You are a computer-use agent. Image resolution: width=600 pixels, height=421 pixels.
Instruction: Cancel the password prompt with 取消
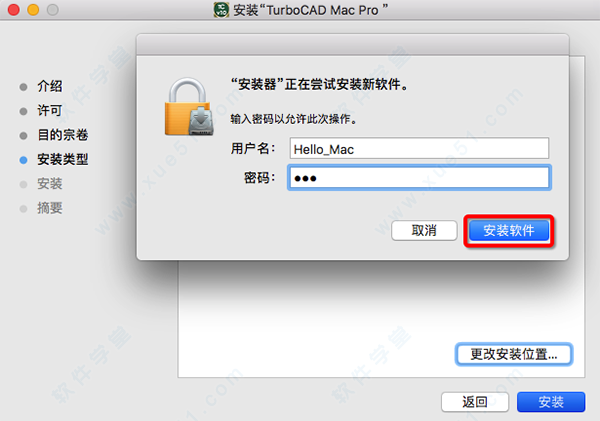click(x=424, y=230)
